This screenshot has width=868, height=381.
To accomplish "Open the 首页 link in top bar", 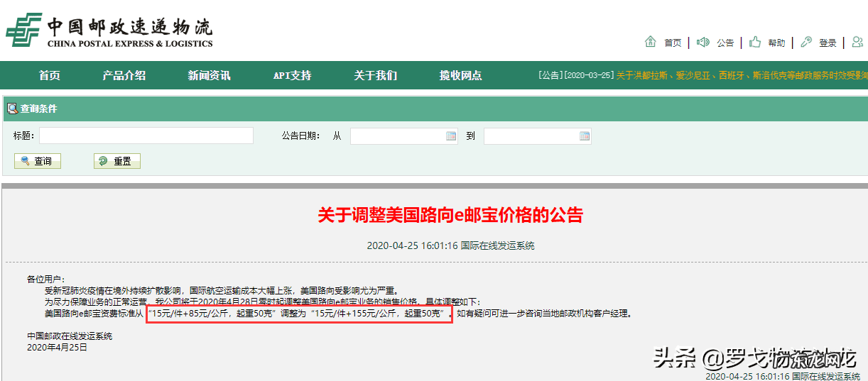I will tap(673, 43).
